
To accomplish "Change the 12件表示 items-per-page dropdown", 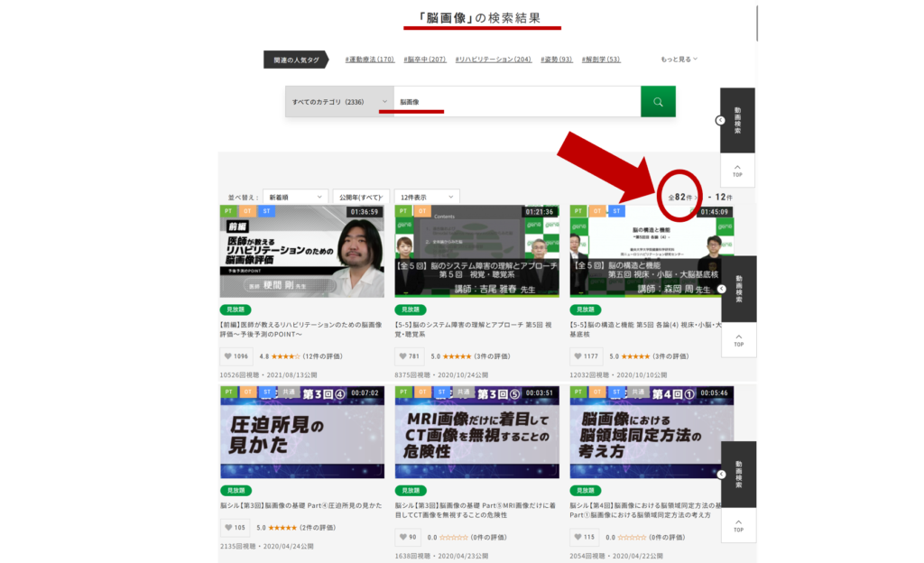I will click(427, 197).
